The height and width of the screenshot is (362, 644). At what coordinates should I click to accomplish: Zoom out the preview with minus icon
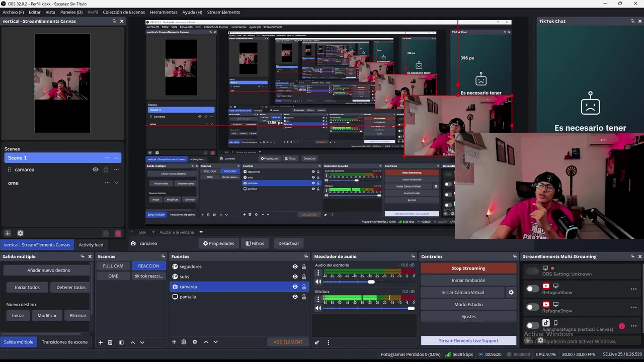pos(132,232)
